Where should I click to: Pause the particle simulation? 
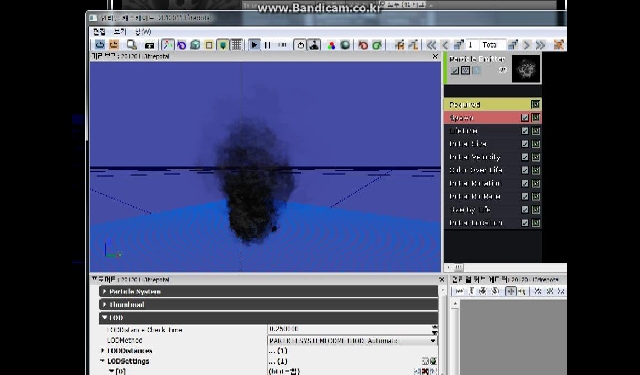pos(268,45)
